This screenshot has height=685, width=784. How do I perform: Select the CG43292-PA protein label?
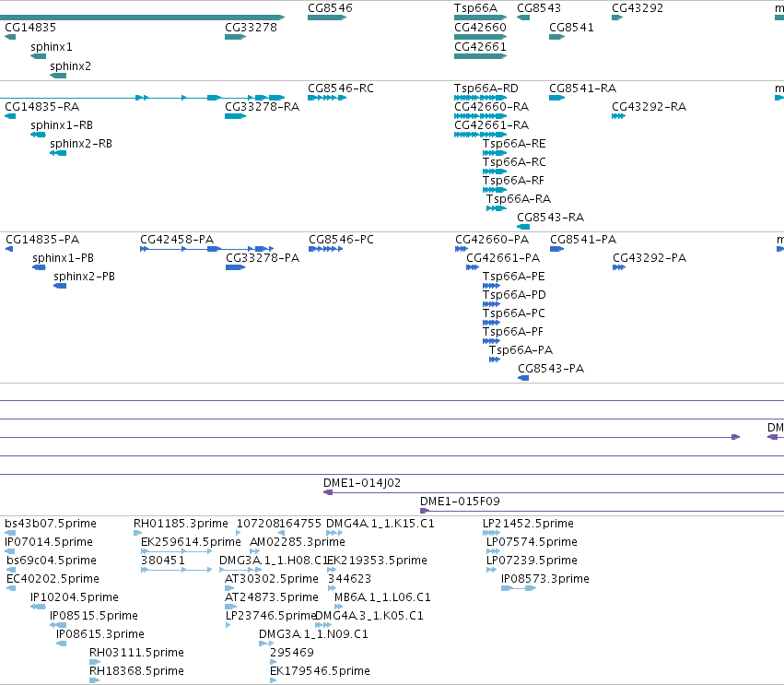[x=649, y=258]
